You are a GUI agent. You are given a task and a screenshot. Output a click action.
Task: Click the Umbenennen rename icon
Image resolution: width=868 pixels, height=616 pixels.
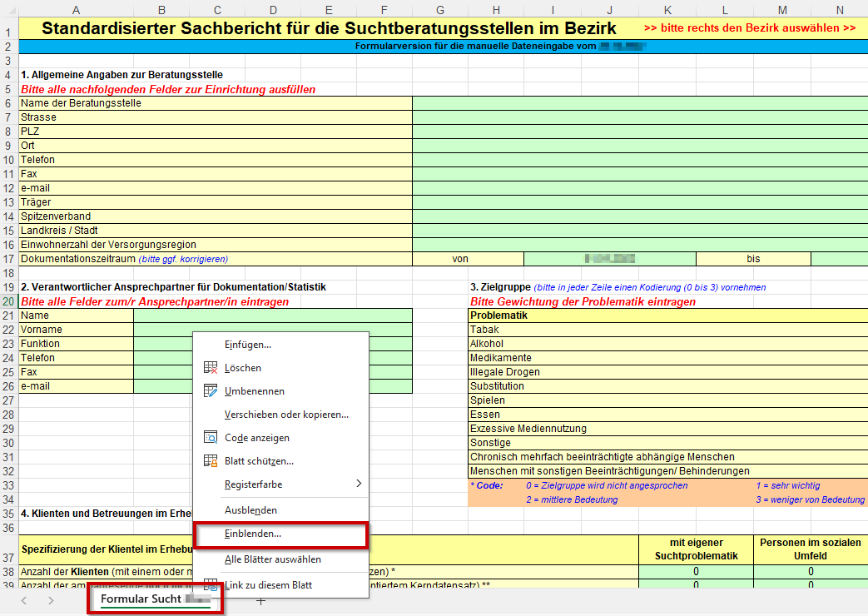(211, 391)
